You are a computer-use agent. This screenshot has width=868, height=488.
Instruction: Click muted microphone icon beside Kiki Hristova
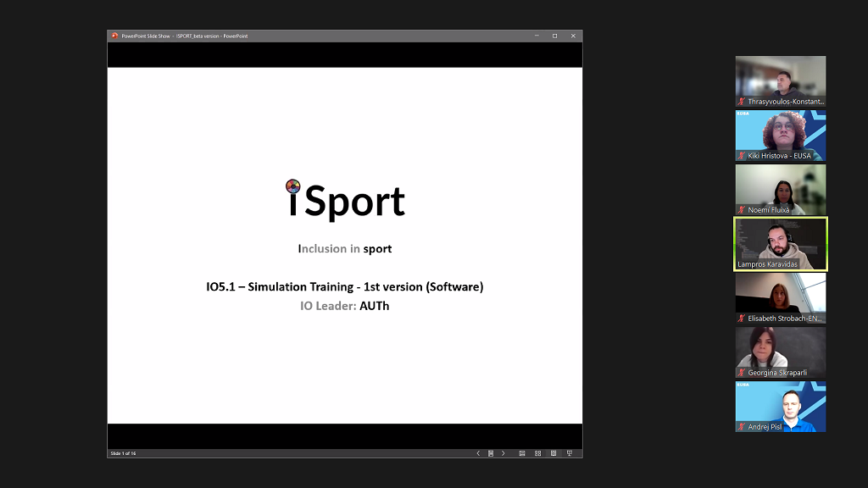pyautogui.click(x=742, y=156)
